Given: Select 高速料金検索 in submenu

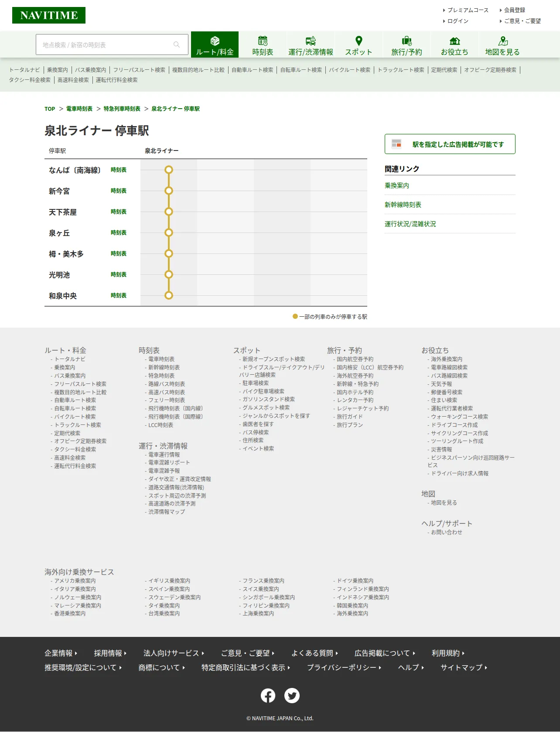Looking at the screenshot, I should pos(73,80).
